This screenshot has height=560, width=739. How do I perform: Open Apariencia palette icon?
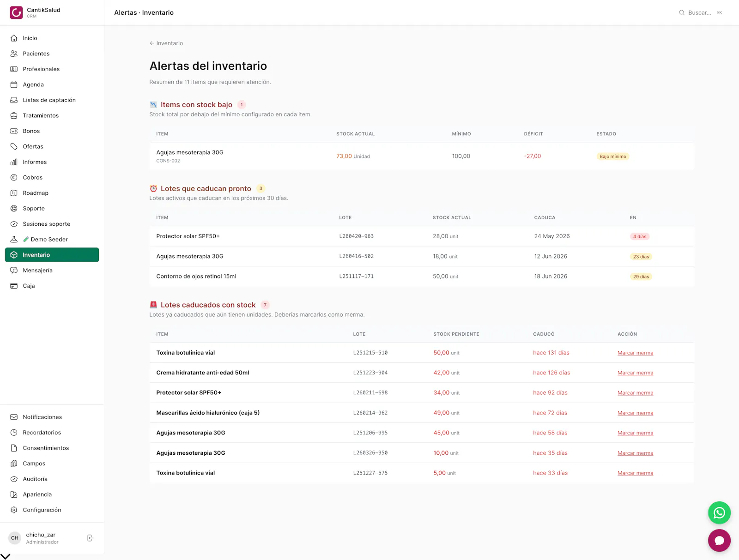click(14, 494)
